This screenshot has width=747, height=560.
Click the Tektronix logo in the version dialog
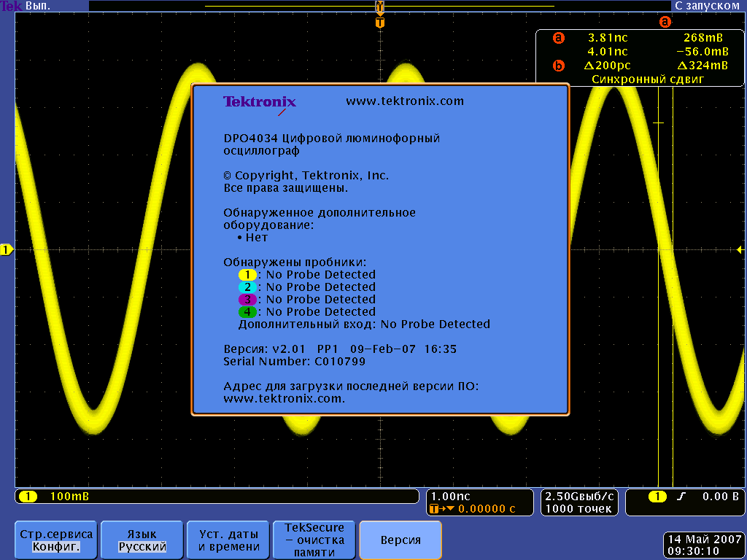[260, 102]
